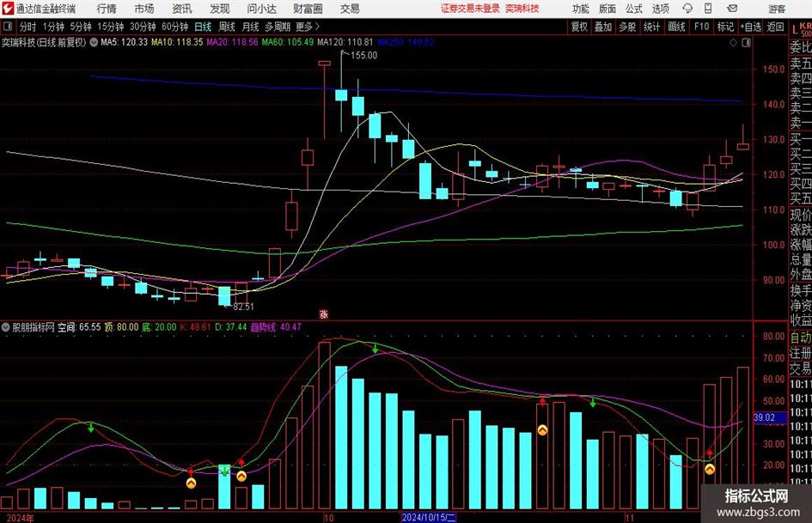
Task: Switch to 分时 period tab
Action: 27,27
